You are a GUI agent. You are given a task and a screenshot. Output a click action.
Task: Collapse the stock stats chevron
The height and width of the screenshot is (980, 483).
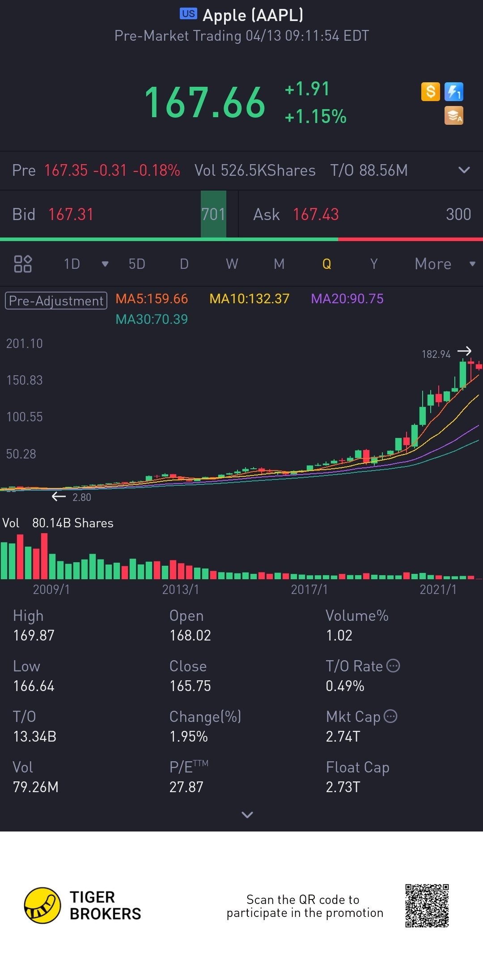(x=247, y=815)
